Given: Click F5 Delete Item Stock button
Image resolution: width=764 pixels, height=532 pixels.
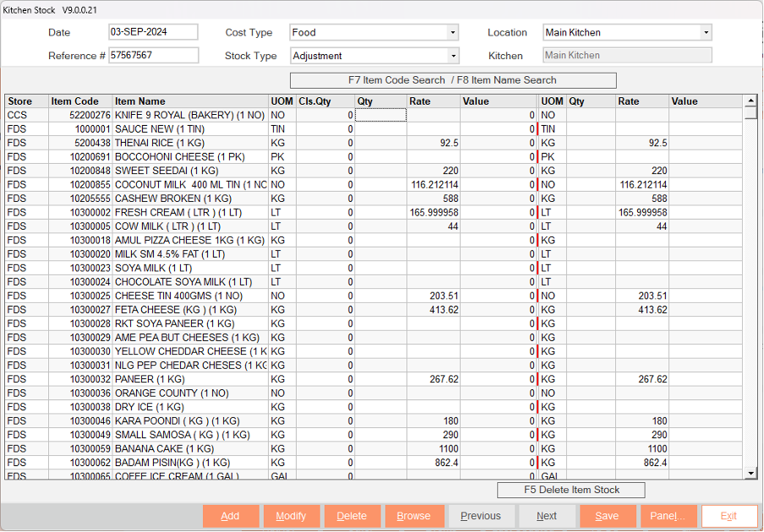Looking at the screenshot, I should (x=571, y=490).
